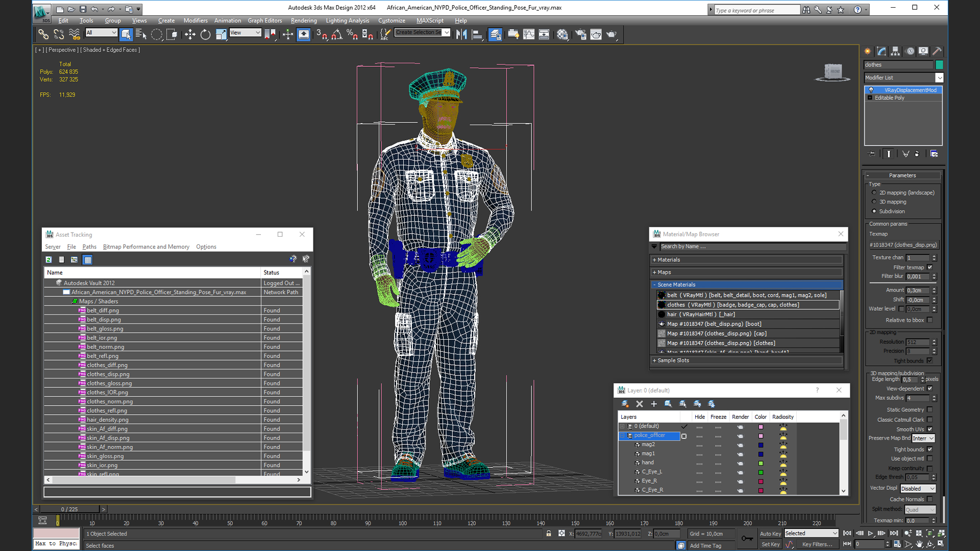Screen dimensions: 980x551
Task: Toggle the selection lock padlock icon
Action: click(549, 533)
